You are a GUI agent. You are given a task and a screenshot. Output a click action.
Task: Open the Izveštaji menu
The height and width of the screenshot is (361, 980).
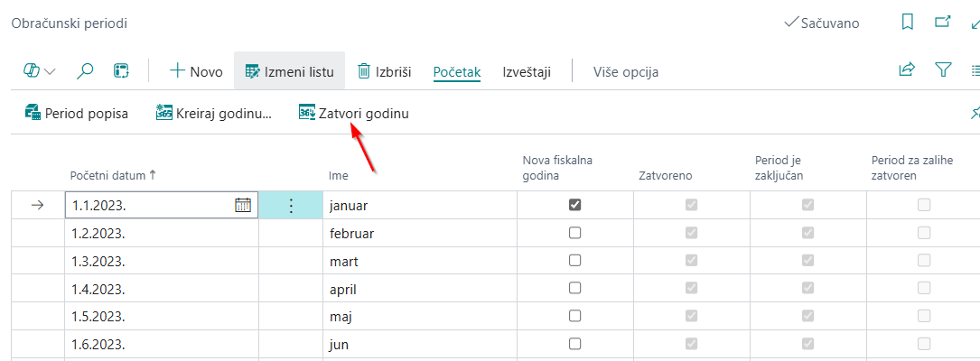click(x=527, y=72)
